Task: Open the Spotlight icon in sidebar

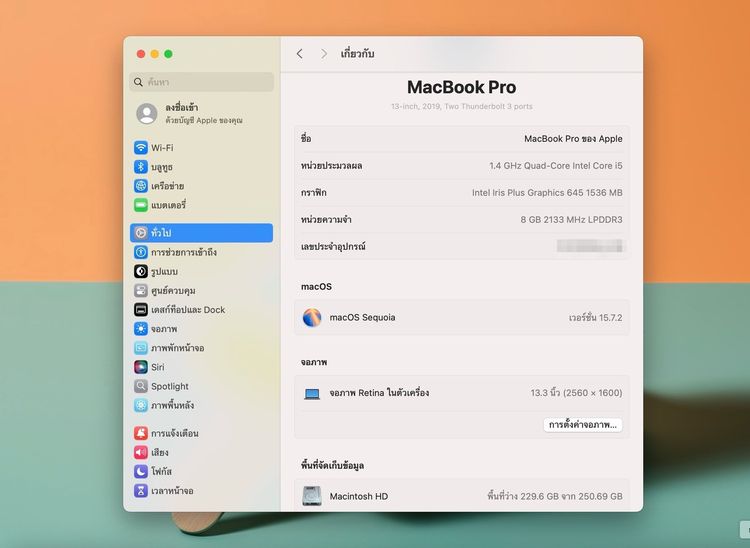Action: (141, 386)
